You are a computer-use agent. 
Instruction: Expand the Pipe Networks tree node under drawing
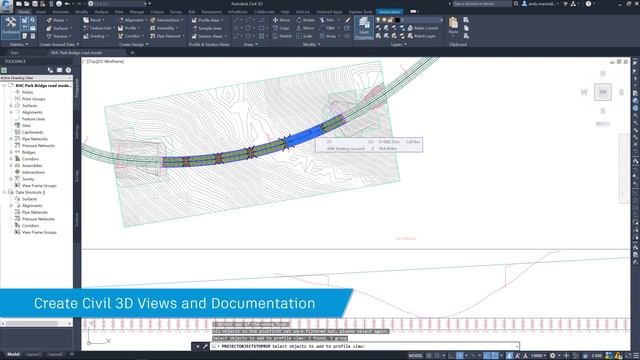point(11,139)
